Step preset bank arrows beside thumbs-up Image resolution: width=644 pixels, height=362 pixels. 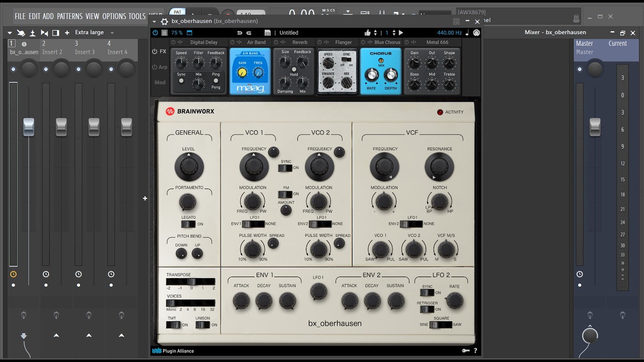pos(375,33)
